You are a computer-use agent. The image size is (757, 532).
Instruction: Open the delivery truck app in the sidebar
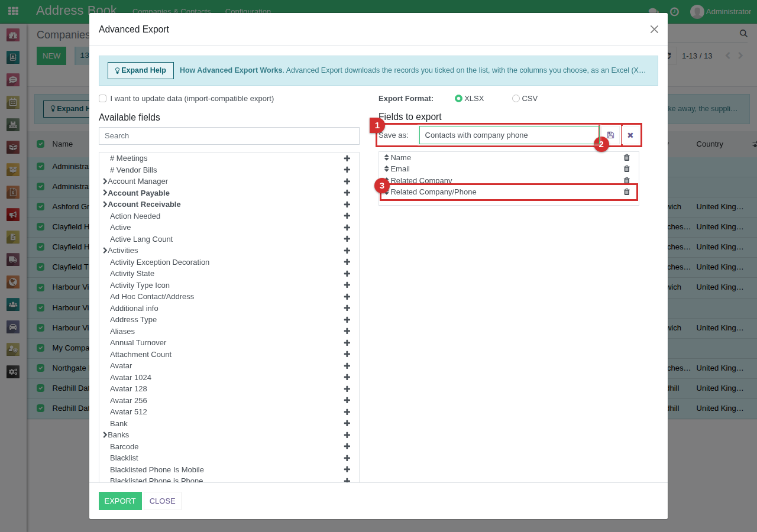[13, 259]
